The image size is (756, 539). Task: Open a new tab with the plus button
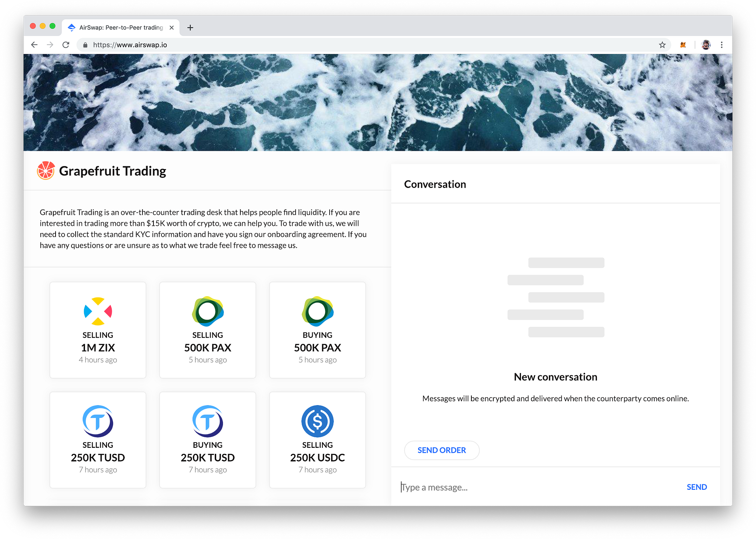(190, 27)
